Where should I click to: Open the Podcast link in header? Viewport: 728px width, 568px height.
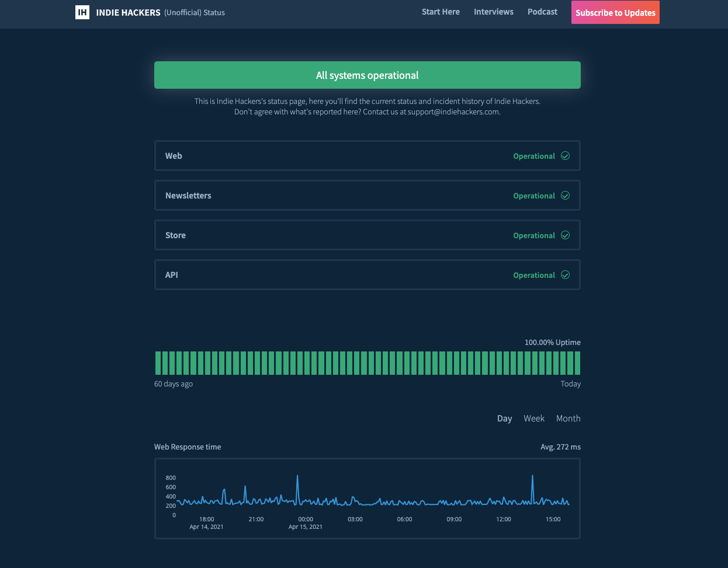point(542,12)
